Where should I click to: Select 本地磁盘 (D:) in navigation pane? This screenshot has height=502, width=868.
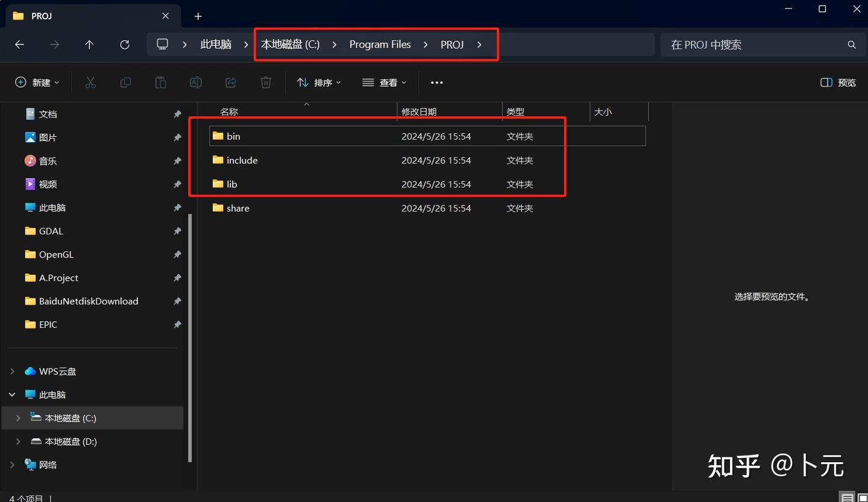[x=71, y=442]
